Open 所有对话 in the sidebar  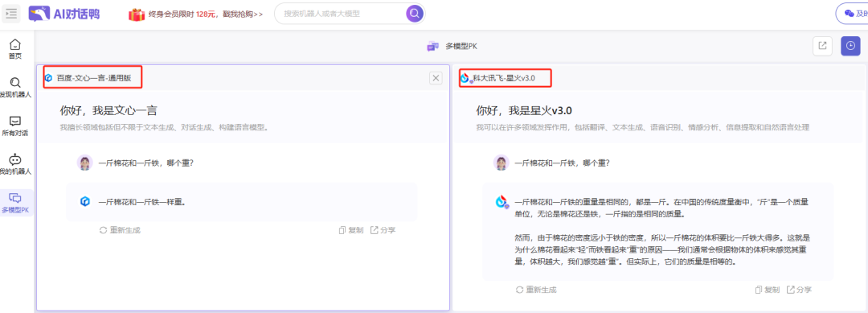click(x=15, y=126)
